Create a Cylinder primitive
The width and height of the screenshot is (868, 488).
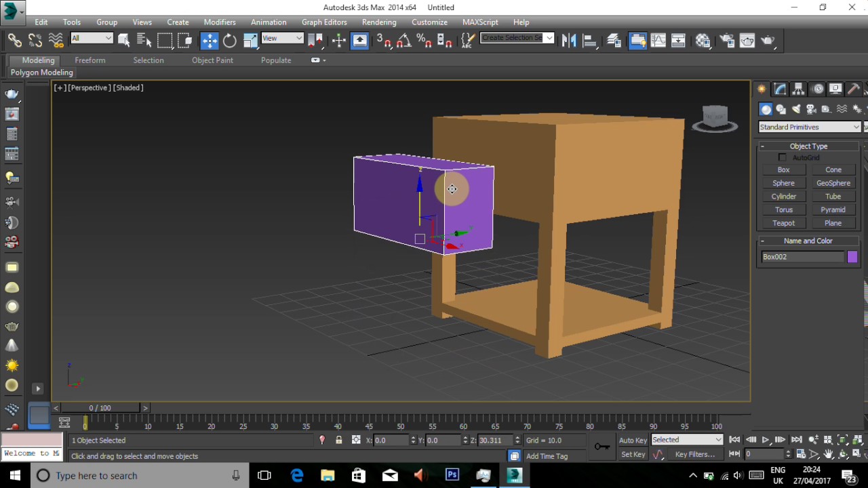coord(783,197)
